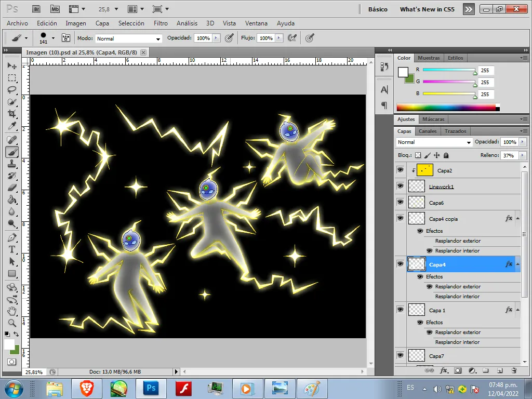Collapse effects of Capa 1
This screenshot has width=532, height=399.
coord(518,310)
